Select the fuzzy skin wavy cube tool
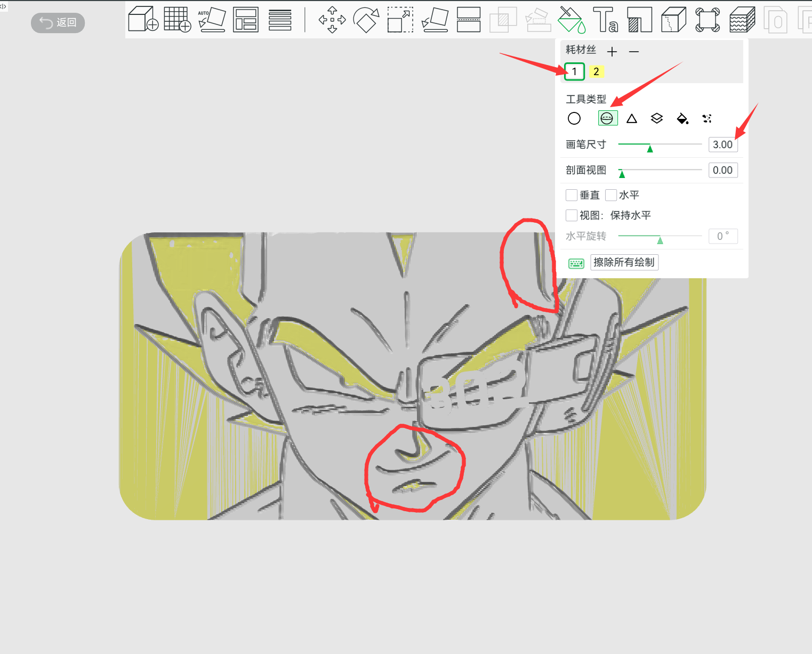Image resolution: width=812 pixels, height=654 pixels. (x=742, y=20)
